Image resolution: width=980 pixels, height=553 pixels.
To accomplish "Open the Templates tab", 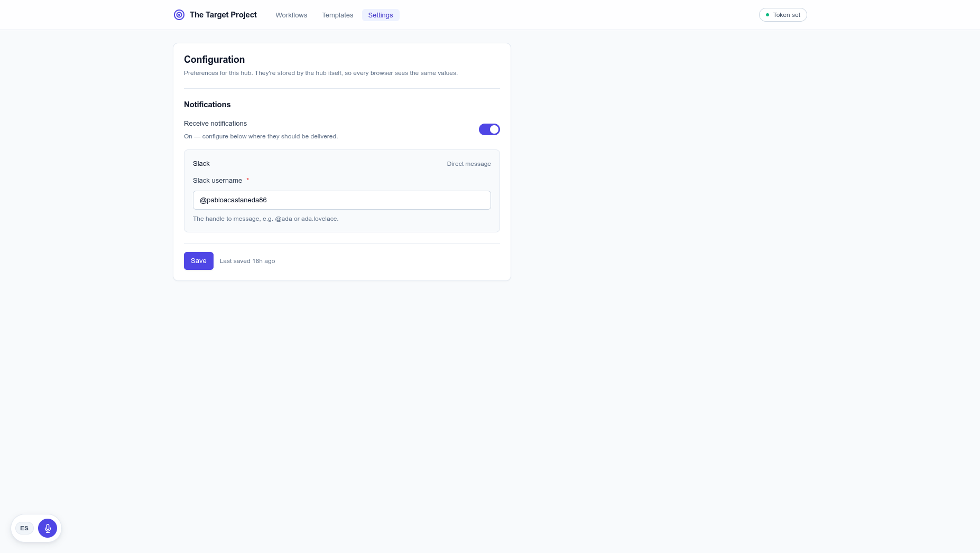I will [x=337, y=15].
